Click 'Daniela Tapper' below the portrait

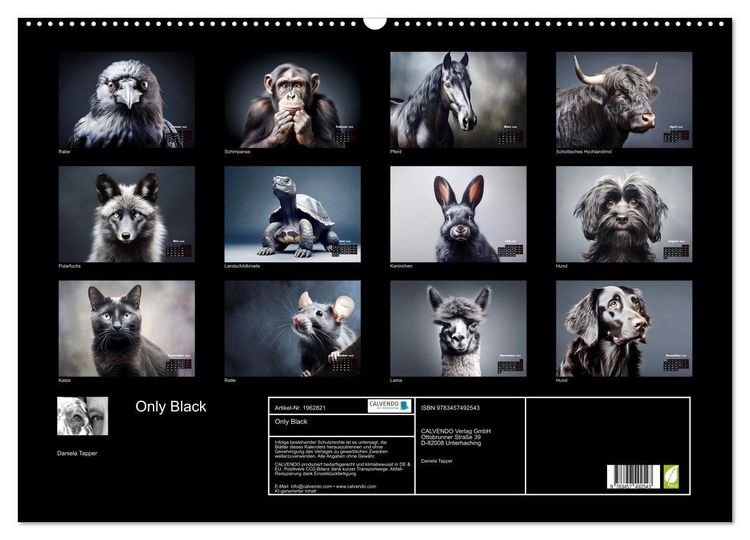pos(77,453)
